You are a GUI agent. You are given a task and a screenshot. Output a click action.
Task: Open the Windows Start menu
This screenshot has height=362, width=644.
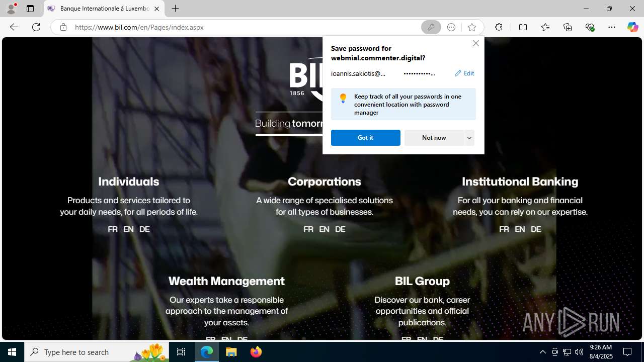(x=12, y=352)
